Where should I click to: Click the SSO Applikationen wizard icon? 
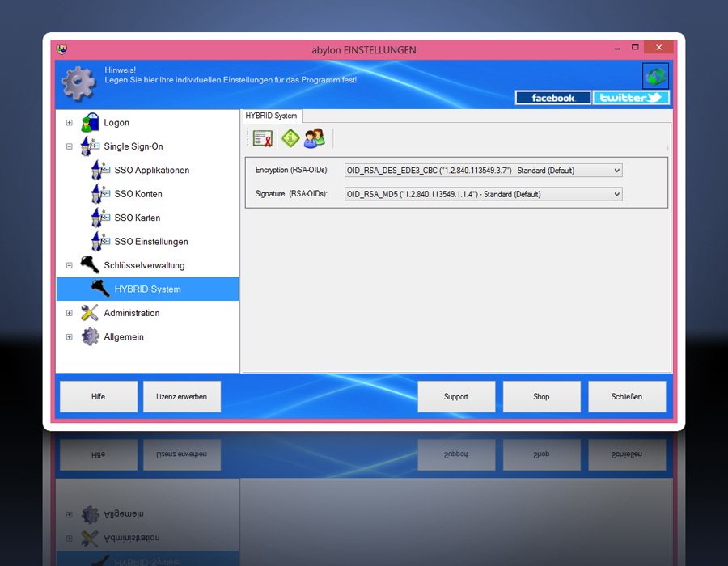click(x=100, y=170)
